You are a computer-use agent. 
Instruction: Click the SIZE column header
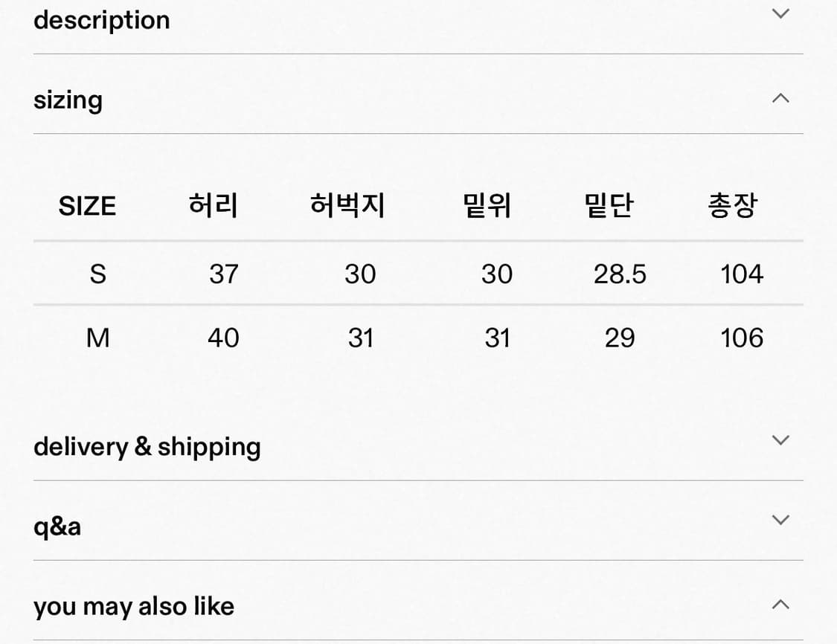(x=87, y=206)
